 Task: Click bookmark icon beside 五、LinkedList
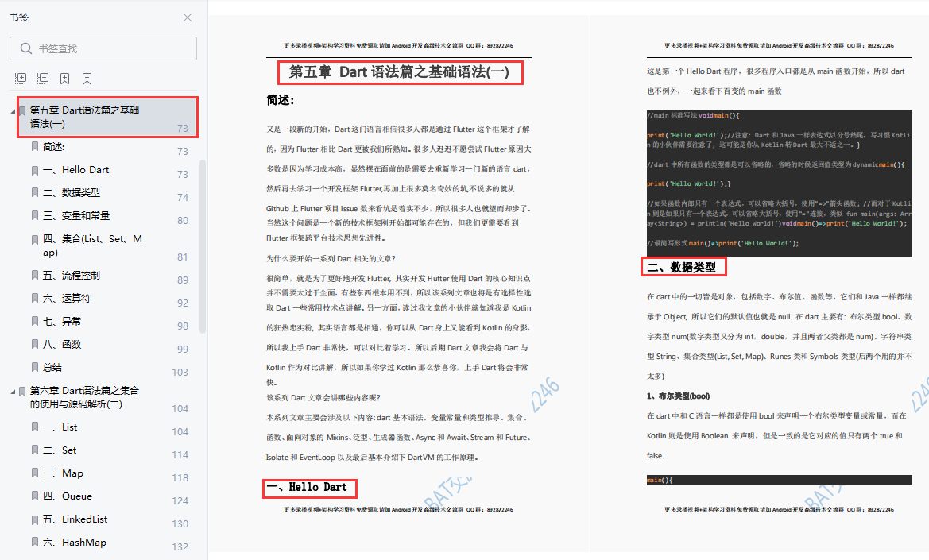pyautogui.click(x=35, y=519)
